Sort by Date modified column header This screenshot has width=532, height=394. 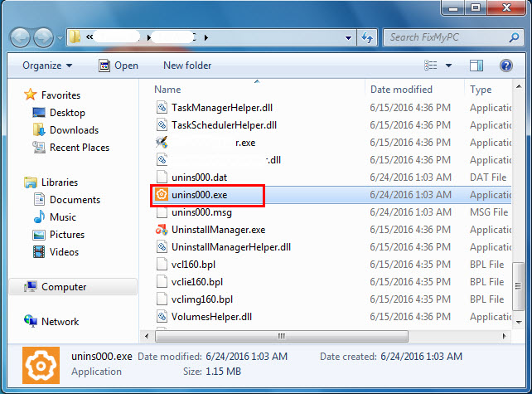pyautogui.click(x=403, y=90)
